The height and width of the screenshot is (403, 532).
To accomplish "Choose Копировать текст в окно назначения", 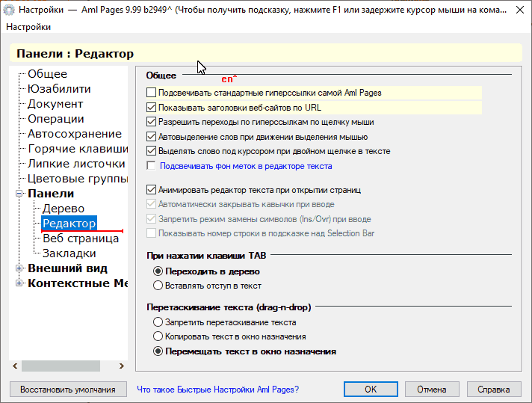I will pyautogui.click(x=158, y=336).
